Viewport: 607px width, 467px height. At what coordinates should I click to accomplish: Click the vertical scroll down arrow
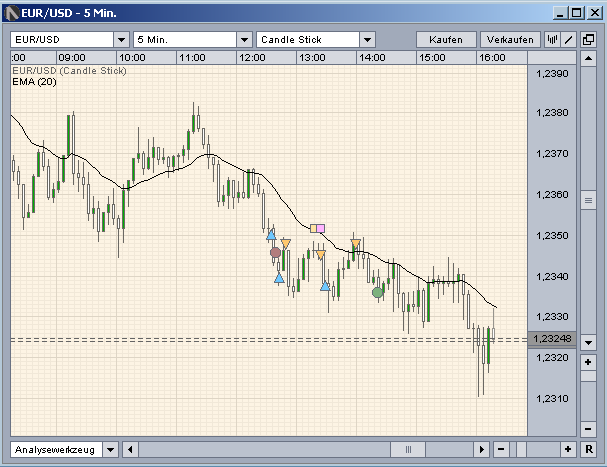pos(588,343)
